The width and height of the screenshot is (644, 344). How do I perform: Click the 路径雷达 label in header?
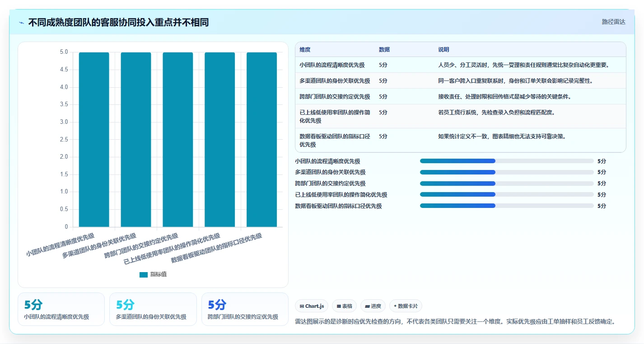point(613,22)
